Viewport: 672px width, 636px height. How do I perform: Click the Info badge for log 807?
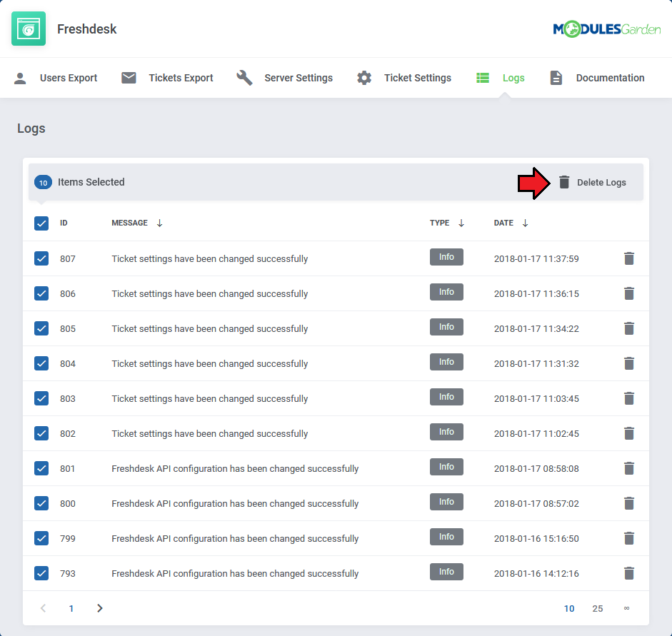(x=446, y=257)
